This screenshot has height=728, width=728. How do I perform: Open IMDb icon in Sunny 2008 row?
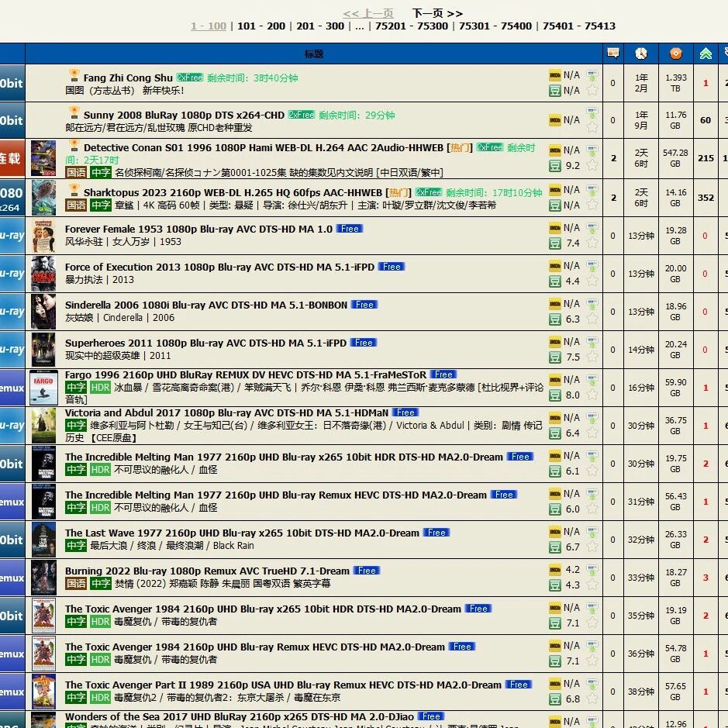tap(555, 120)
